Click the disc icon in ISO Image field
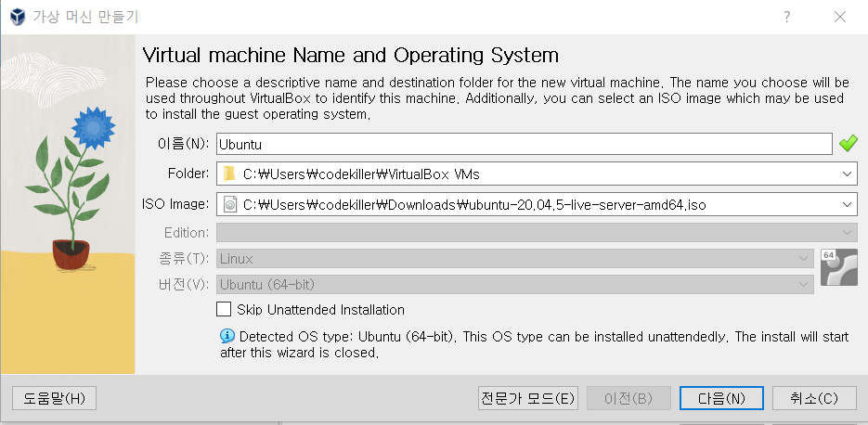Viewport: 868px width, 425px height. pos(229,205)
